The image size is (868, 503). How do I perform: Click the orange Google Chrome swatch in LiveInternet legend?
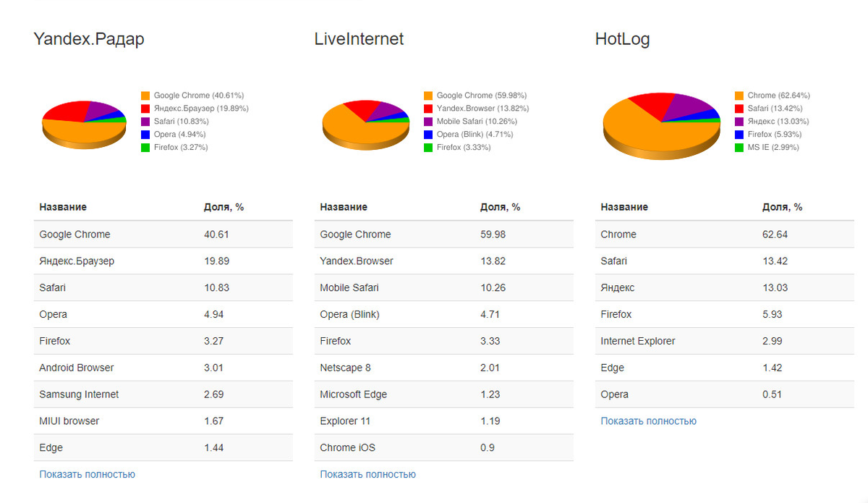tap(428, 96)
